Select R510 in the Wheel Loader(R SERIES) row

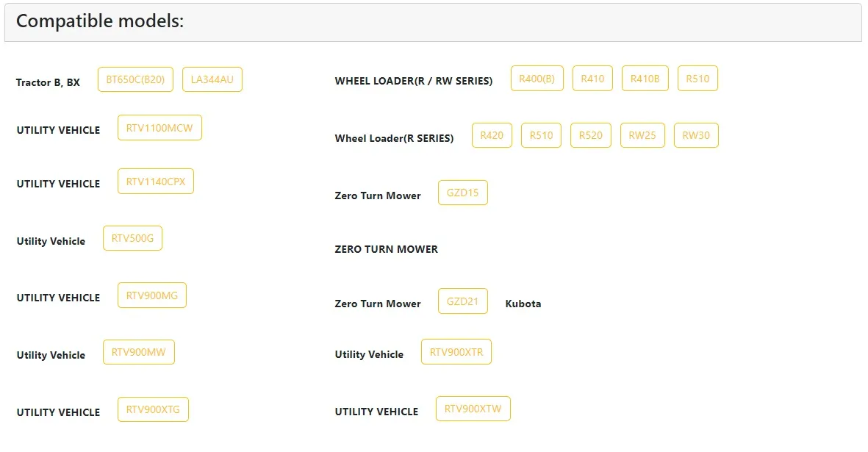click(x=541, y=135)
